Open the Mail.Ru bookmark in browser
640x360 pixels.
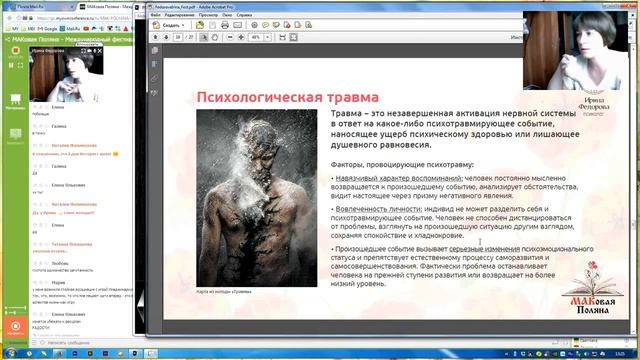(x=70, y=29)
